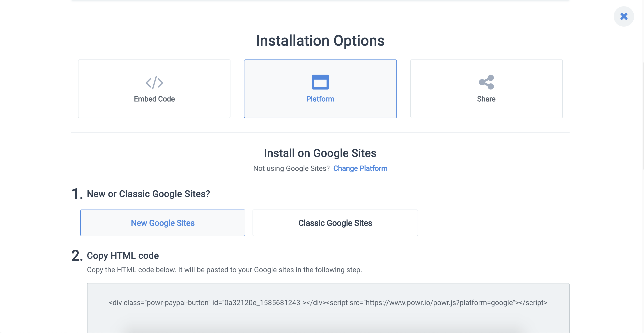
Task: Click the HTML embed code box
Action: (x=328, y=308)
